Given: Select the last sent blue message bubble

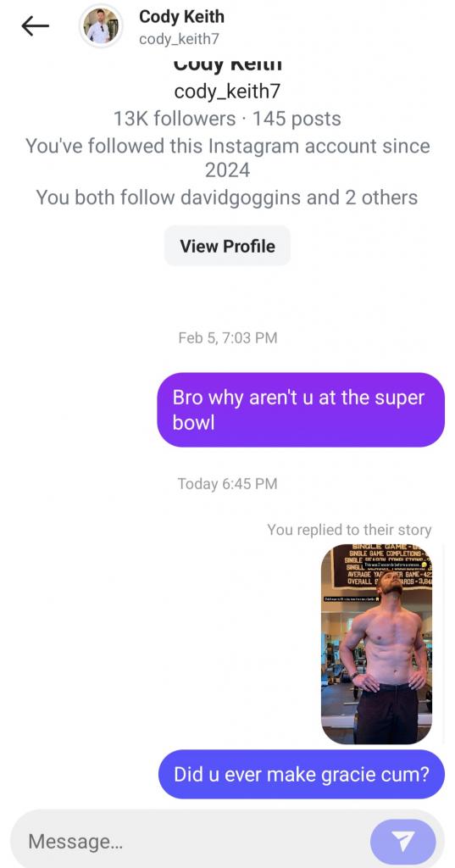Looking at the screenshot, I should [x=301, y=774].
